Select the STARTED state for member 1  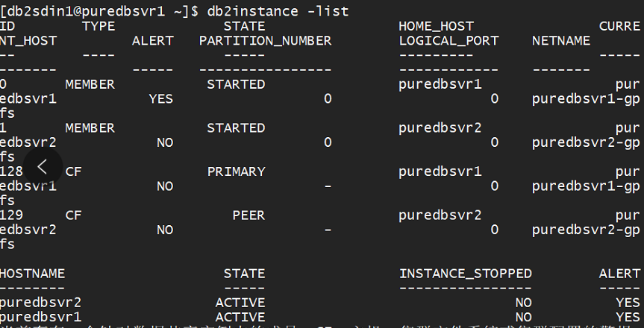point(236,127)
